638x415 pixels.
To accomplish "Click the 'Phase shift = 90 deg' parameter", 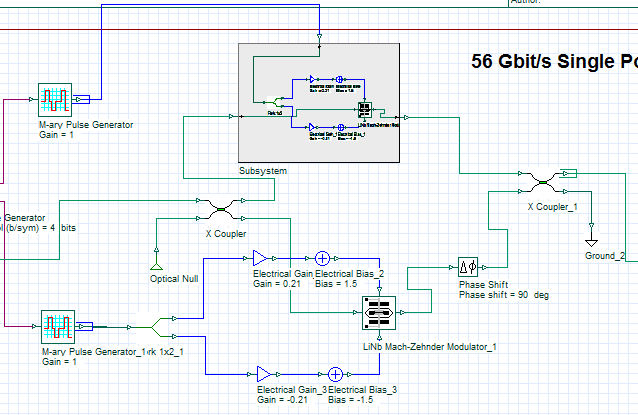I will point(504,295).
